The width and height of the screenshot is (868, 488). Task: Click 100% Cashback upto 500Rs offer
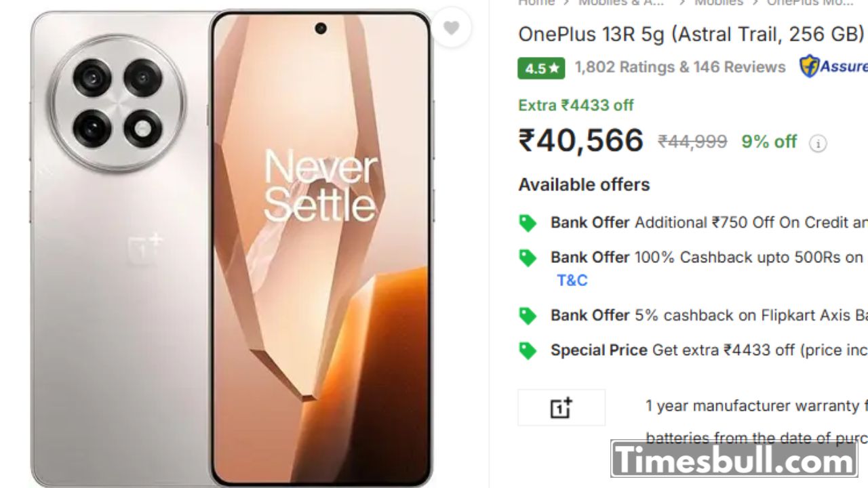(x=707, y=258)
